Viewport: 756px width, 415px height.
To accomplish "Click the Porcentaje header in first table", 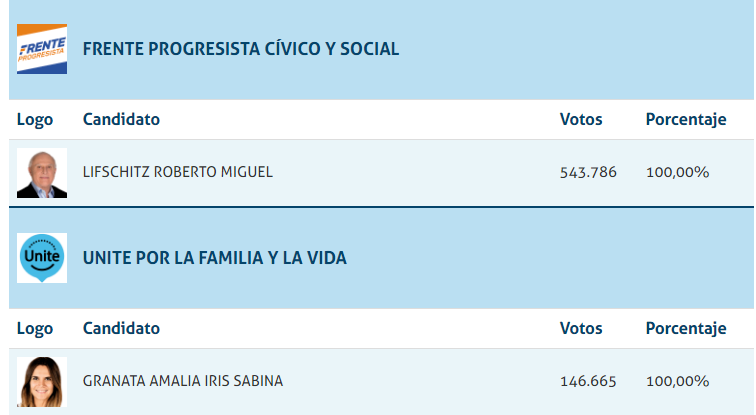I will coord(685,120).
